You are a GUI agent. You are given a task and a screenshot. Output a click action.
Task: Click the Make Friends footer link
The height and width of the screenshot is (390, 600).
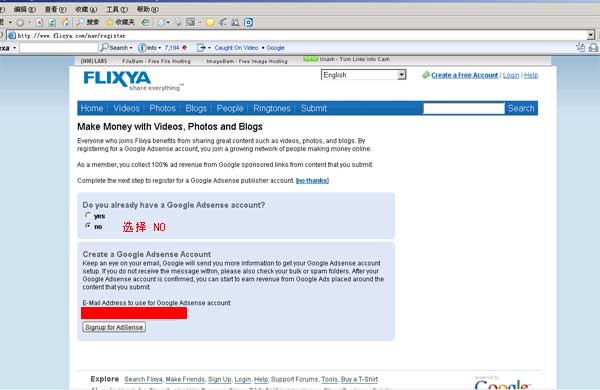[x=185, y=379]
